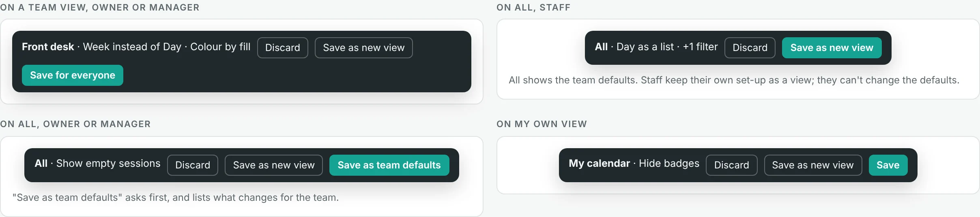The width and height of the screenshot is (980, 217).
Task: Click Save for everyone button
Action: 73,75
